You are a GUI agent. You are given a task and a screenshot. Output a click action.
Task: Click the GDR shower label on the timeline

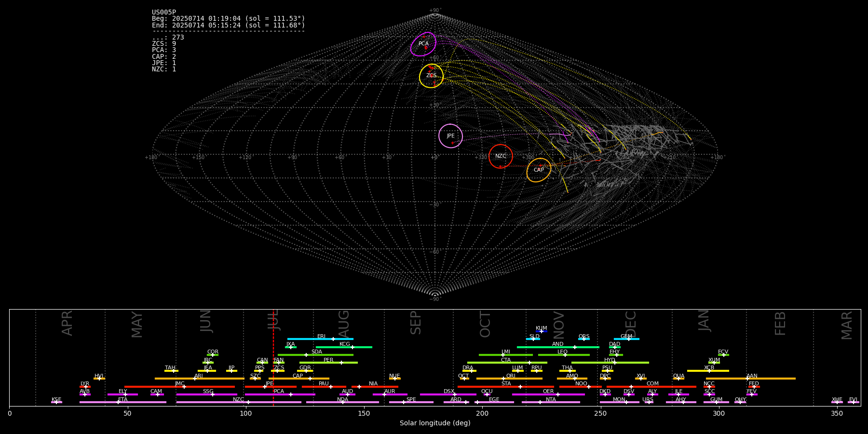(x=305, y=368)
